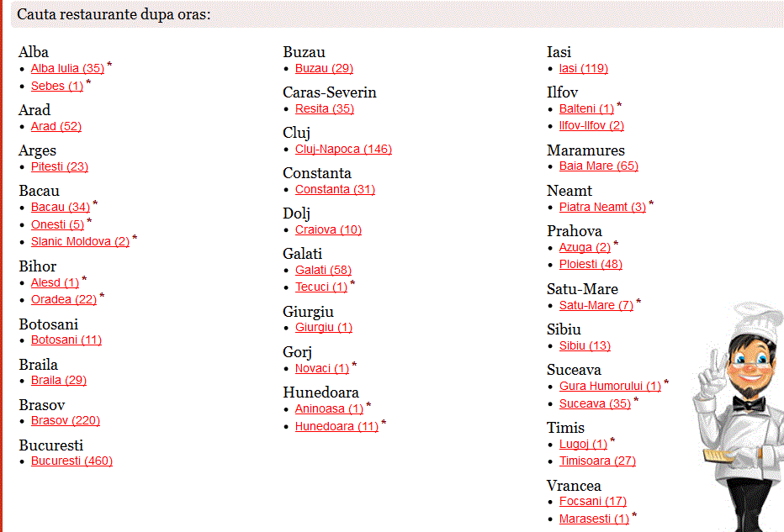Image resolution: width=784 pixels, height=532 pixels.
Task: View Baia Mare (65) restaurants
Action: click(x=598, y=166)
